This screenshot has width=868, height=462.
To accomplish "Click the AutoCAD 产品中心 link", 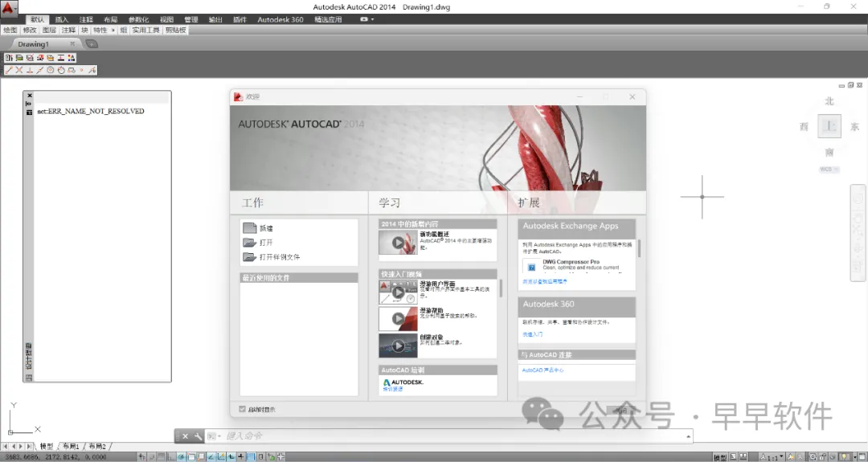I will point(542,370).
